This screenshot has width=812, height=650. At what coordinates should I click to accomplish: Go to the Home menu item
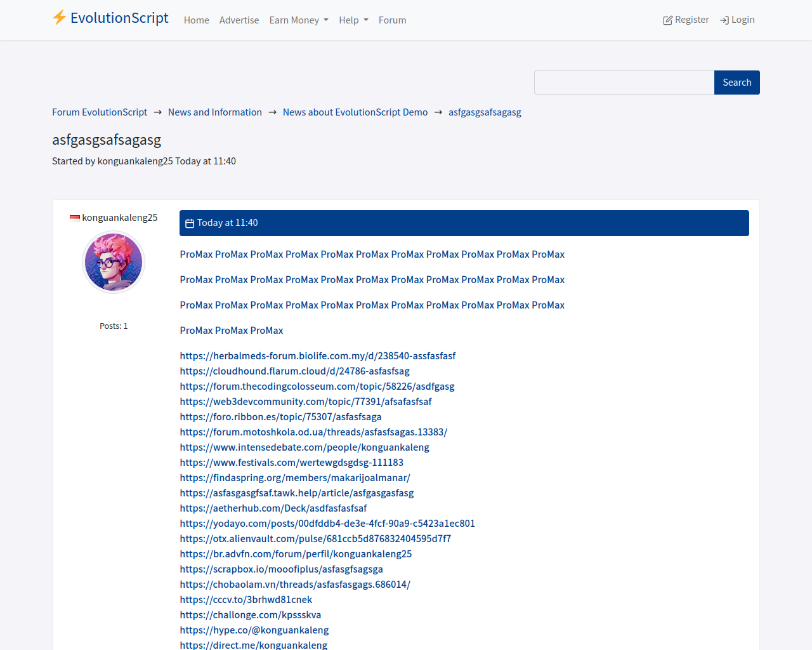(197, 20)
